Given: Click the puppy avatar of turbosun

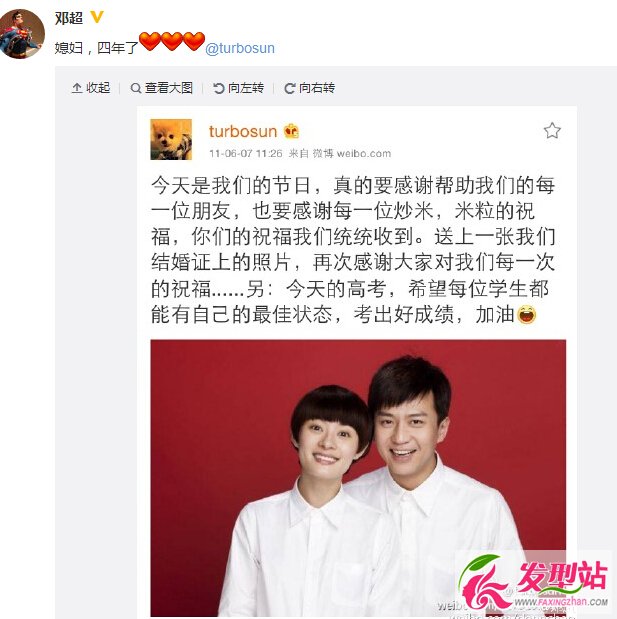Looking at the screenshot, I should (x=171, y=139).
